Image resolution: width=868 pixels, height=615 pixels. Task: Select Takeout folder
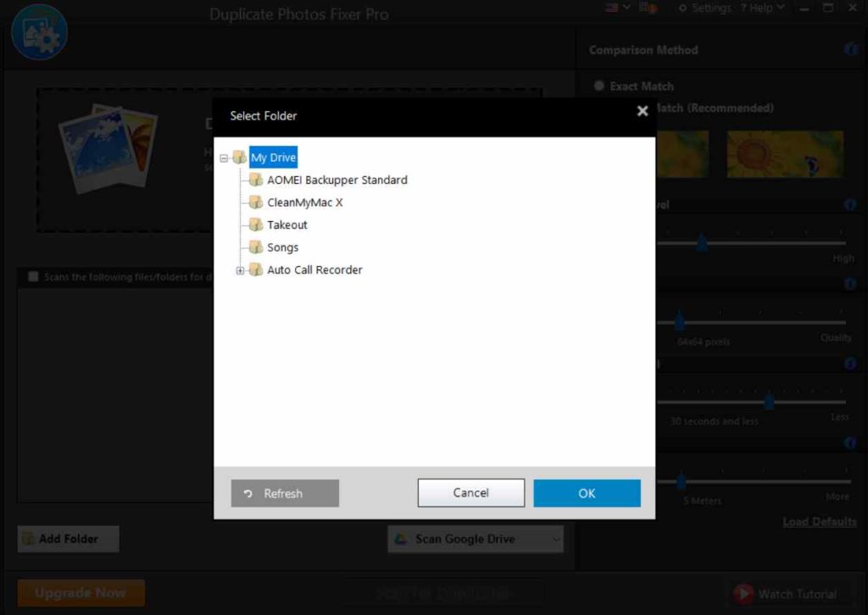tap(287, 225)
